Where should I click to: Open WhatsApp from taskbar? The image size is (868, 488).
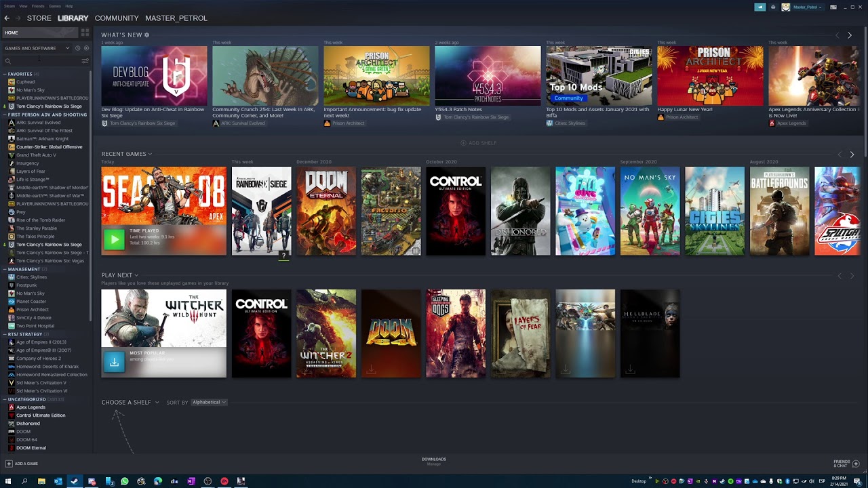(x=125, y=481)
